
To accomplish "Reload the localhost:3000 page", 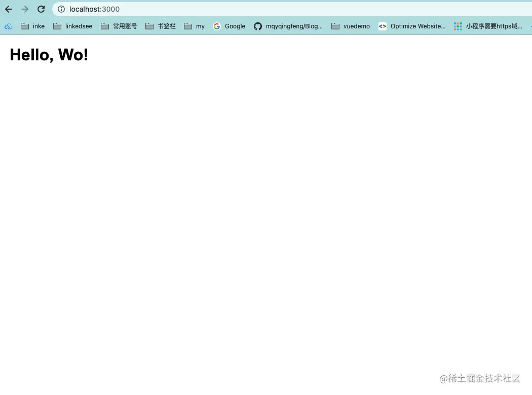I will click(x=41, y=9).
